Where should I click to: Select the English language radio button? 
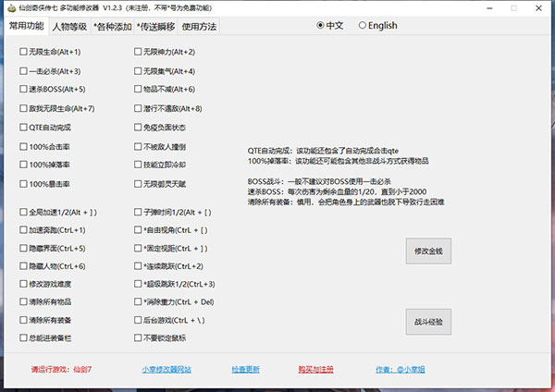click(x=363, y=26)
